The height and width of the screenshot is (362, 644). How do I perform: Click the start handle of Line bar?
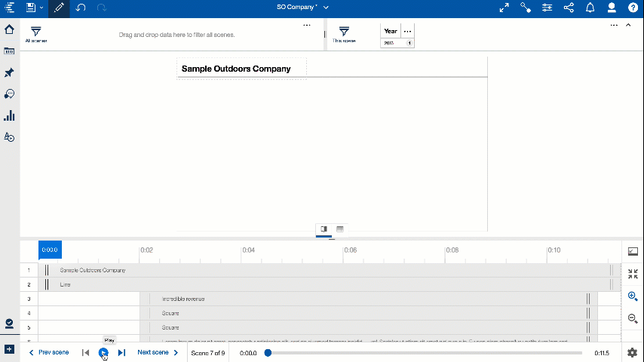tap(47, 284)
